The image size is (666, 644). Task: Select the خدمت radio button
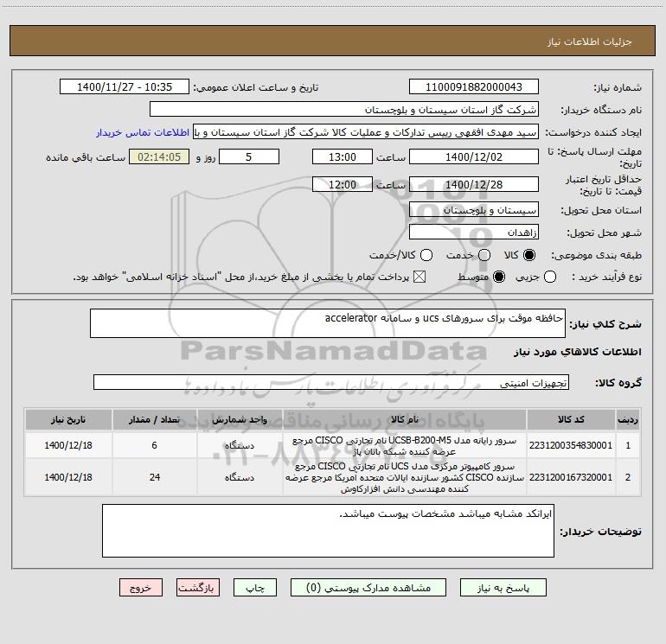tap(484, 255)
